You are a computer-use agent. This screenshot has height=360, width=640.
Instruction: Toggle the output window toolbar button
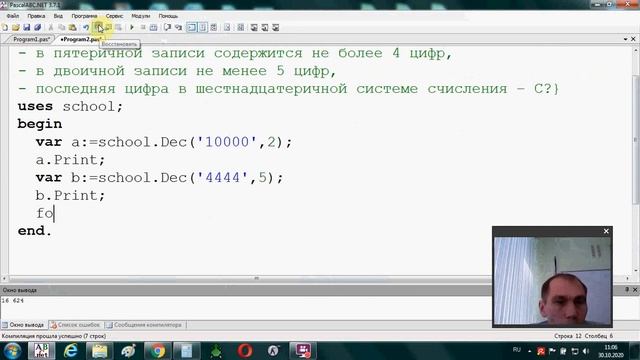coord(191,27)
